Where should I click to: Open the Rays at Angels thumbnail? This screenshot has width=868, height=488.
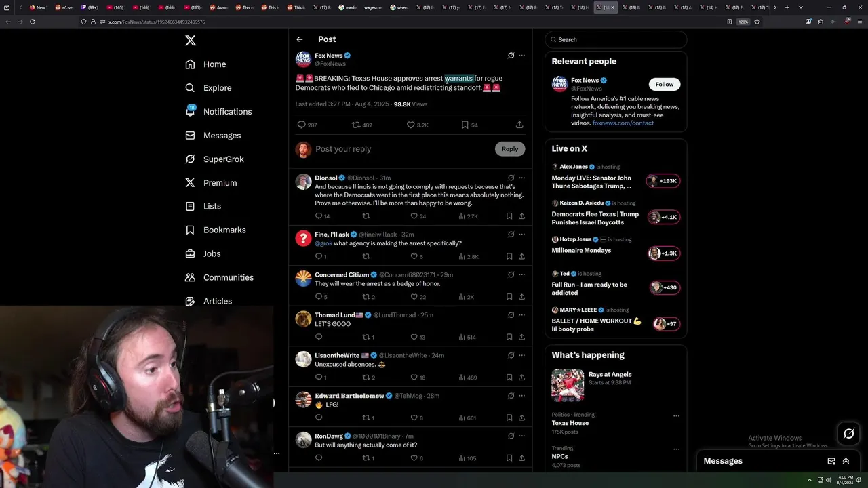(x=568, y=386)
